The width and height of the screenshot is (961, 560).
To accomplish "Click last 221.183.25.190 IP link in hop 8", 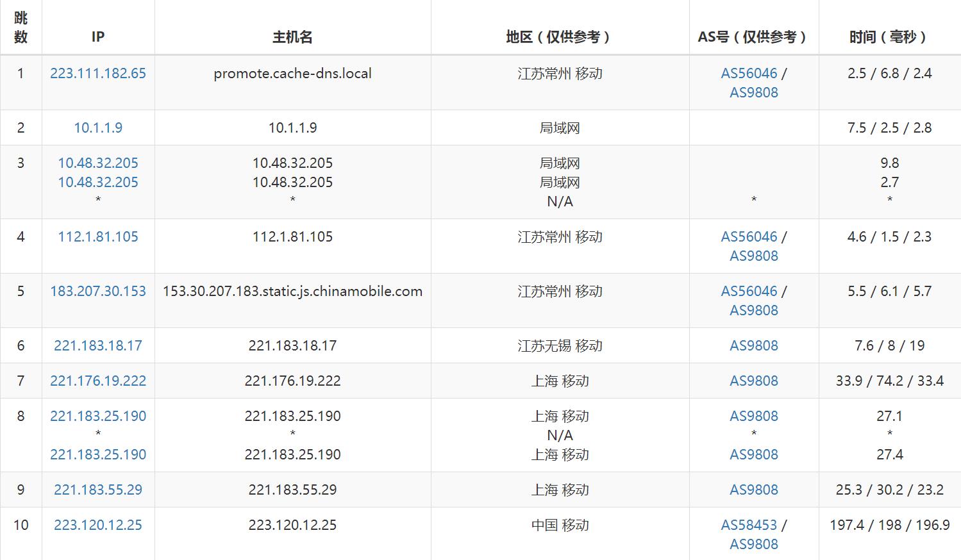I will coord(98,454).
